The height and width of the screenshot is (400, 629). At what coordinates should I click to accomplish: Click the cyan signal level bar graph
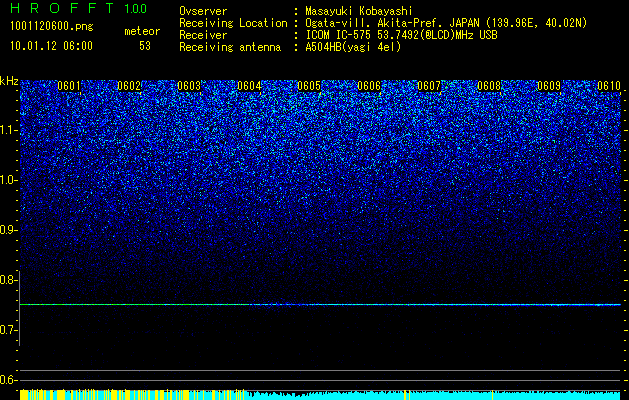pyautogui.click(x=320, y=395)
